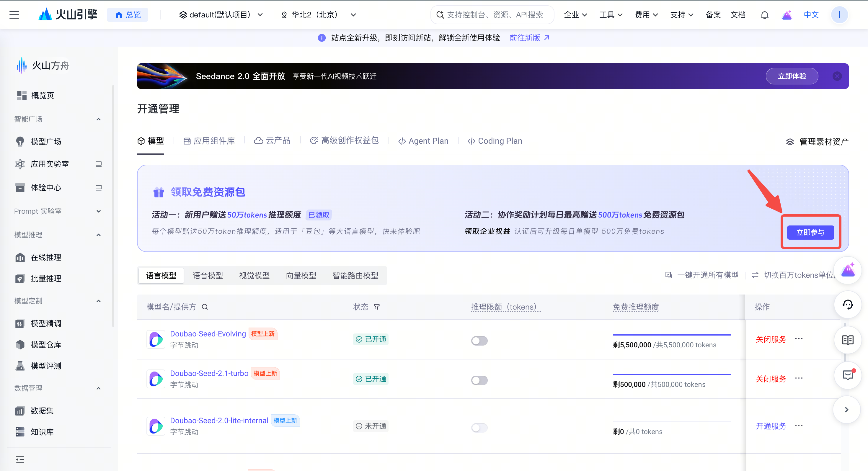Open the default(默认项目) project dropdown
The image size is (868, 471).
(221, 15)
